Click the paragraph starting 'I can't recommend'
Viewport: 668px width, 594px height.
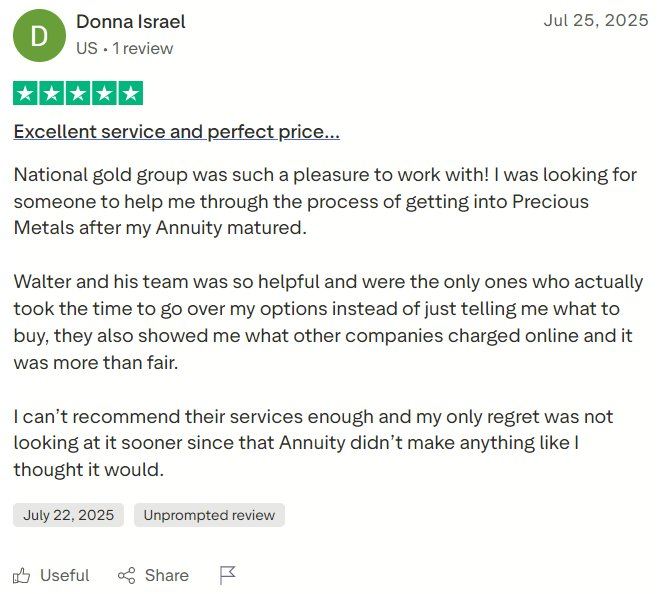(313, 443)
